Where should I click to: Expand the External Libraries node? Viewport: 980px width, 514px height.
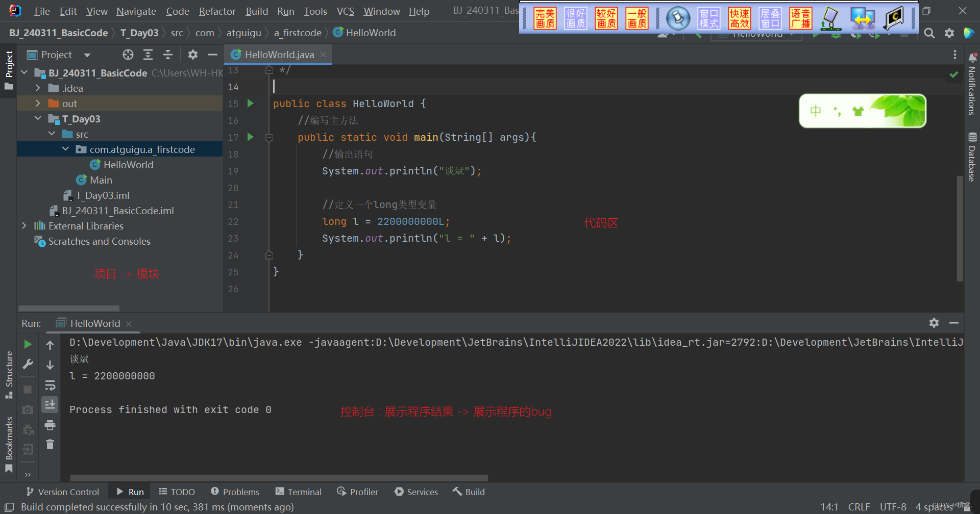tap(23, 226)
